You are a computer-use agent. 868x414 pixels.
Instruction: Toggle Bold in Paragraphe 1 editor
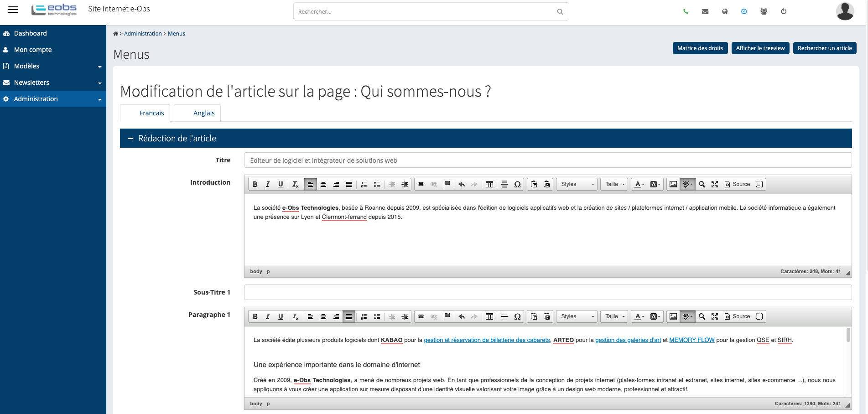coord(255,316)
